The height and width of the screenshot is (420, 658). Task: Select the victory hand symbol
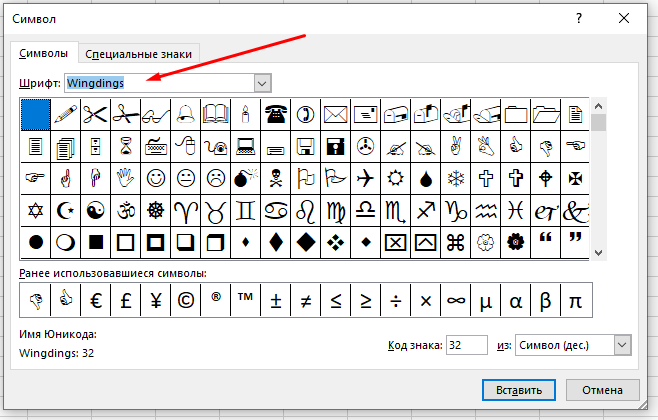pyautogui.click(x=456, y=146)
